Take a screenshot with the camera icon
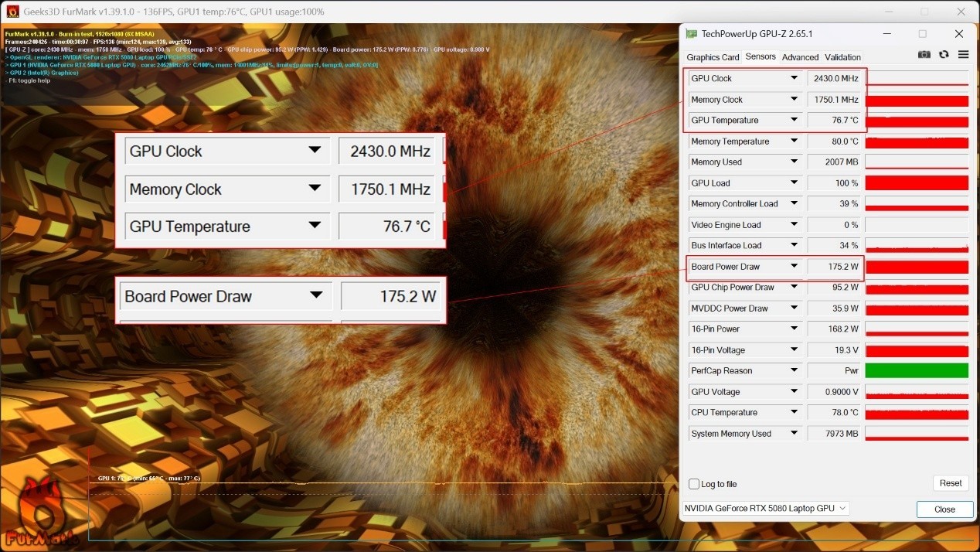 [924, 55]
